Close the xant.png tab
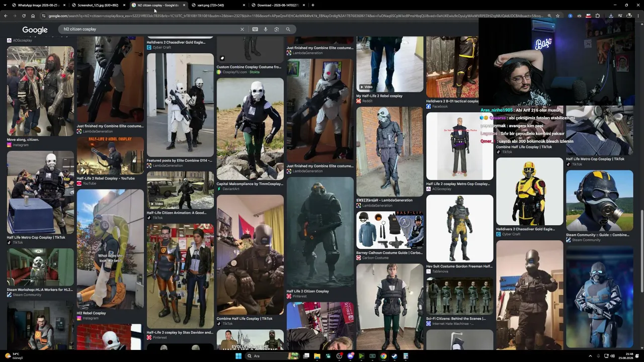 (x=244, y=5)
